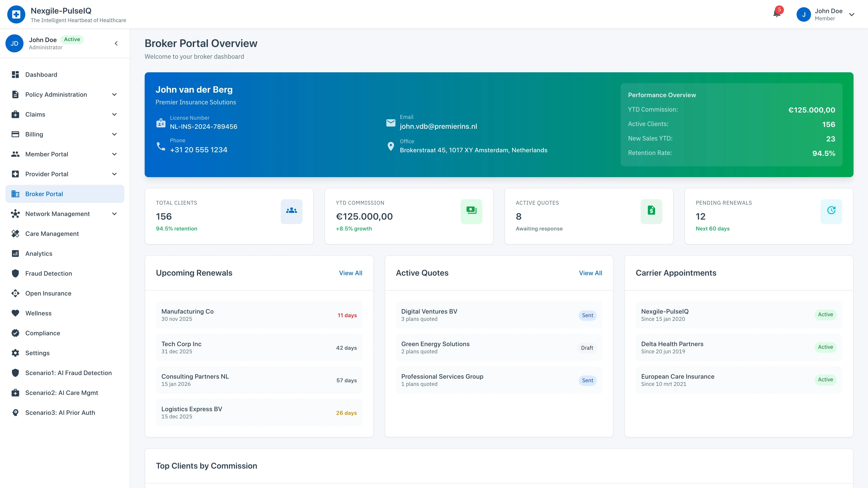Open the Dashboard section icon

pos(16,74)
